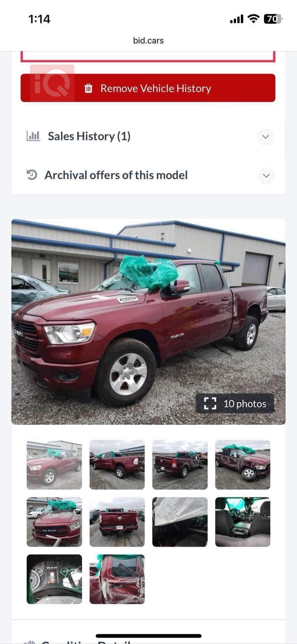297x644 pixels.
Task: Tap the battery indicator showing 70
Action: (273, 19)
